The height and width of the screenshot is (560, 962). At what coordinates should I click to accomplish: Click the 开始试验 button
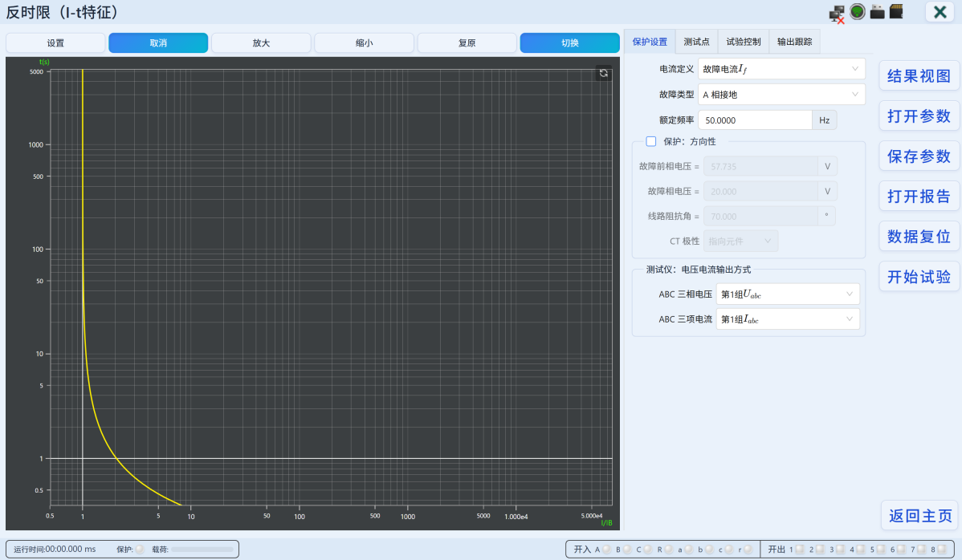click(x=919, y=277)
